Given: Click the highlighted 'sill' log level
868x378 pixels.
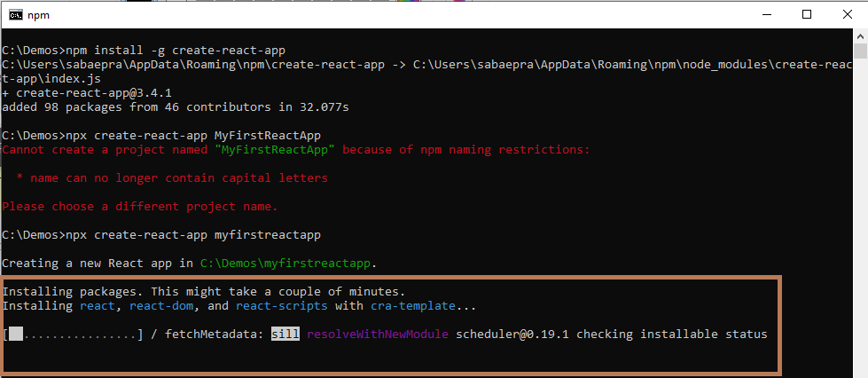Looking at the screenshot, I should 285,335.
